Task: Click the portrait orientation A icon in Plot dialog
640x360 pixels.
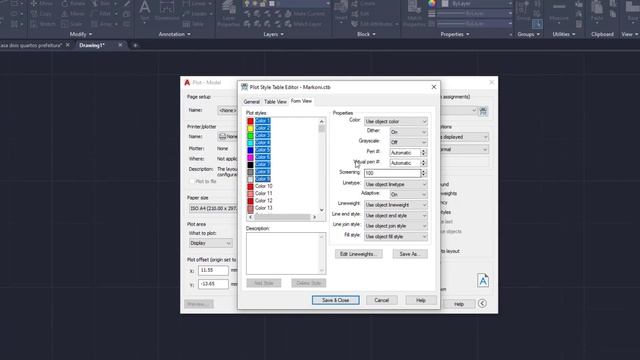Action: (483, 280)
